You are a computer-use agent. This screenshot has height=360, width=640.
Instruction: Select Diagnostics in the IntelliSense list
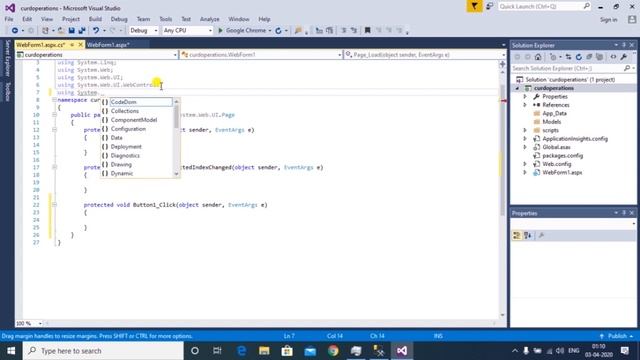[137, 156]
